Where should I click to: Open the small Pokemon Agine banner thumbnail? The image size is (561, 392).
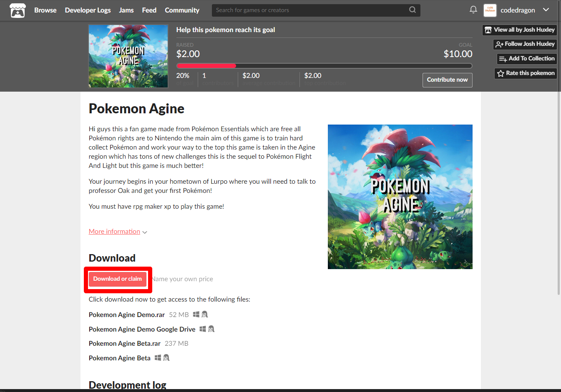[x=128, y=56]
